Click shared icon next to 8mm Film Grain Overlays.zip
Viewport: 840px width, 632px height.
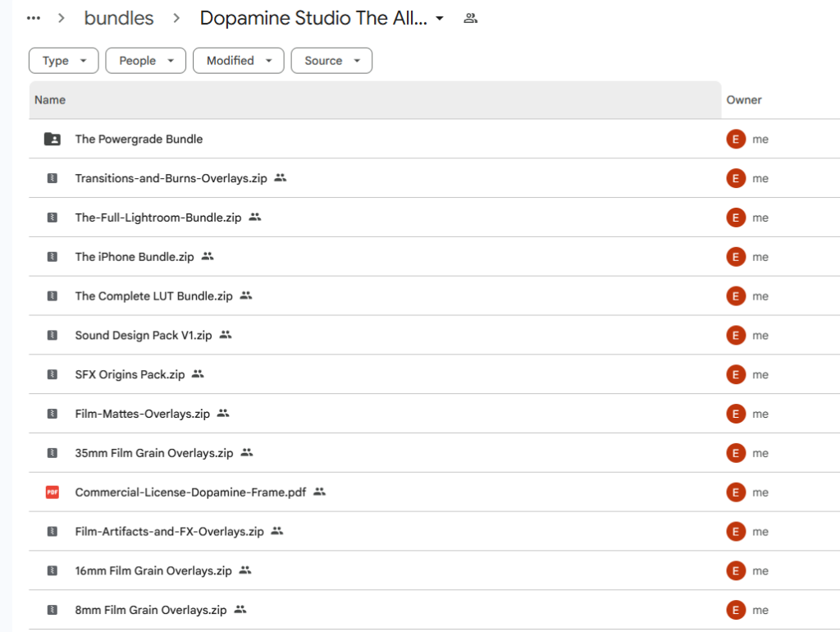point(240,609)
